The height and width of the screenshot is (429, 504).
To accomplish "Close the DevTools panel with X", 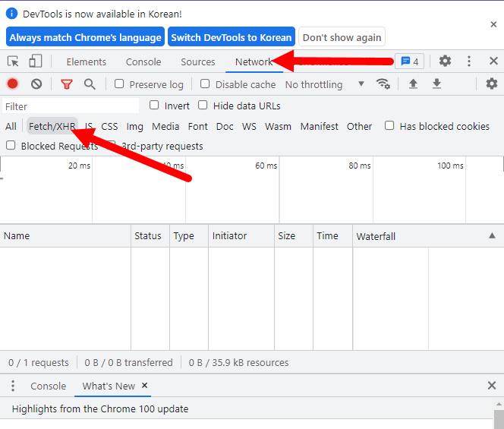I will coord(493,61).
